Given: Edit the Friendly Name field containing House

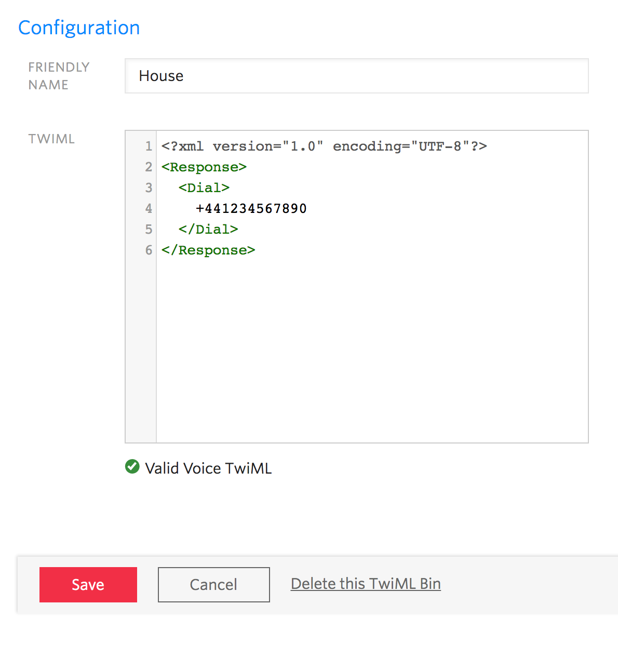Looking at the screenshot, I should tap(357, 76).
